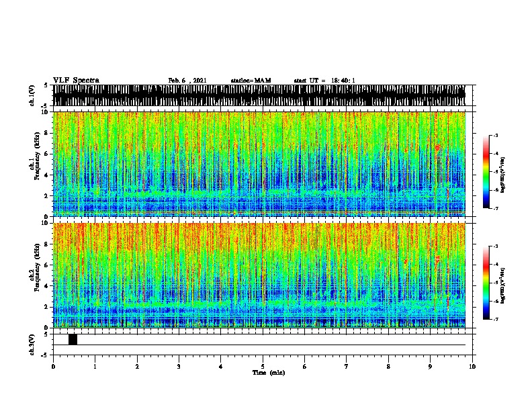Click the time axis tick label '7'
The width and height of the screenshot is (532, 411).
[x=347, y=367]
